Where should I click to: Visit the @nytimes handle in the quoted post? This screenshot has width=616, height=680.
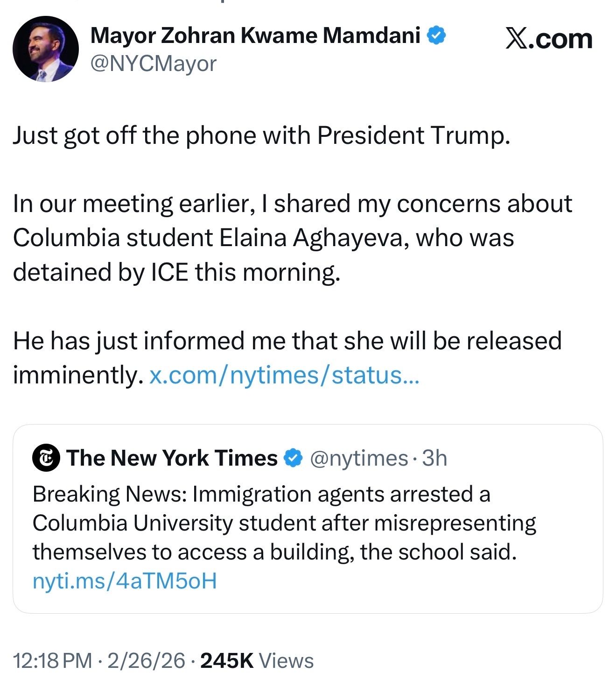coord(359,458)
